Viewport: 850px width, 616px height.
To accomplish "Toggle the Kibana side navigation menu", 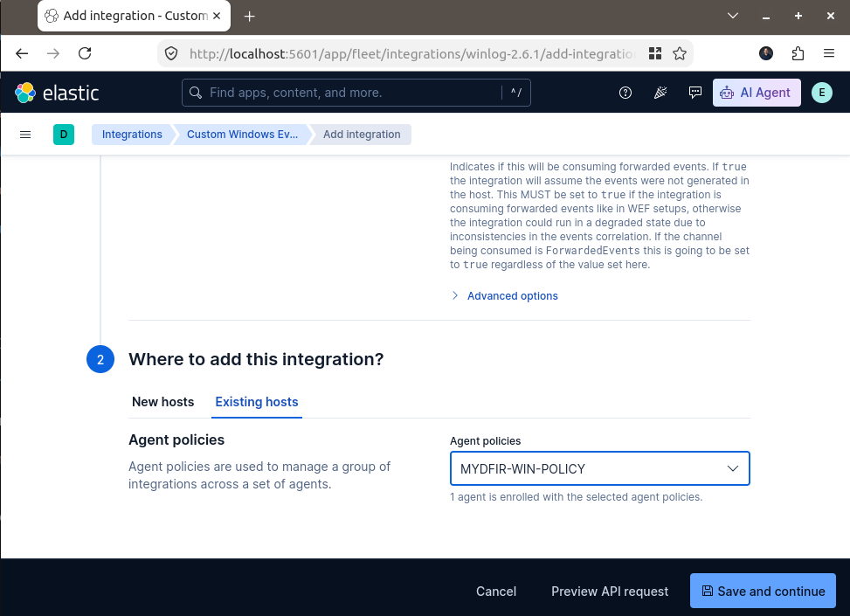I will pos(25,135).
